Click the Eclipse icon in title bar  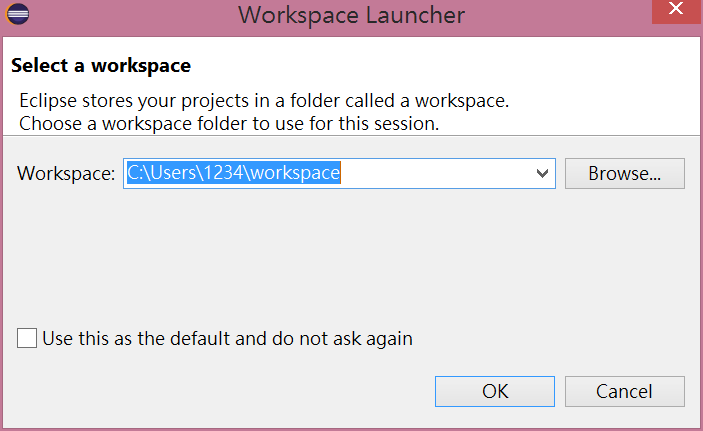pos(17,14)
